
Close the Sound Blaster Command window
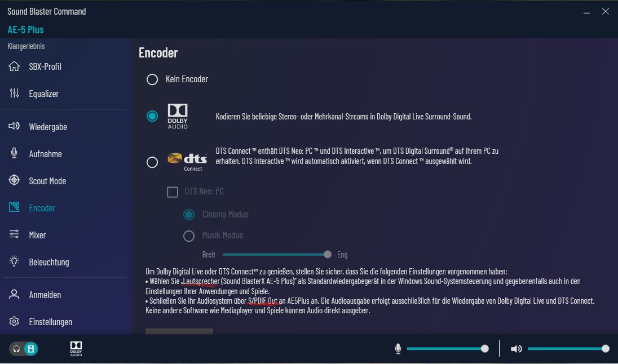click(x=606, y=11)
